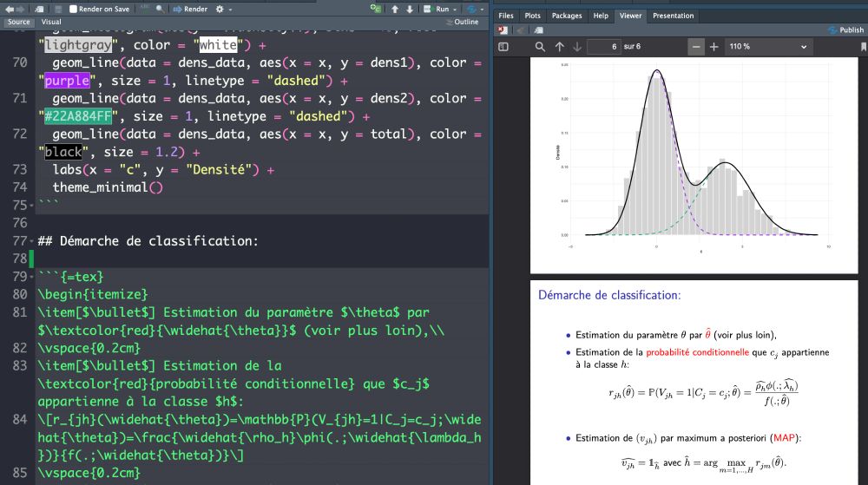Toggle Render on Save checkbox
This screenshot has height=485, width=868.
[73, 9]
